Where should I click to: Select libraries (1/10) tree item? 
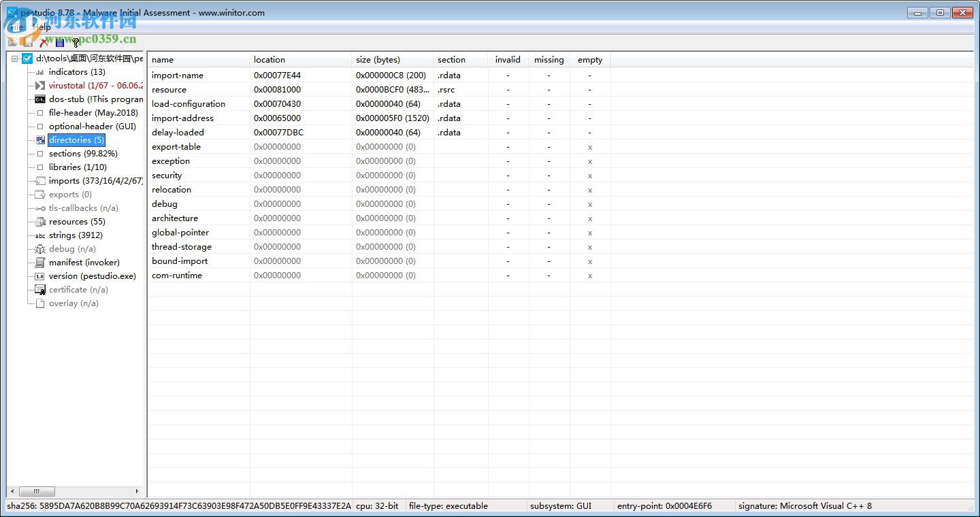point(78,167)
